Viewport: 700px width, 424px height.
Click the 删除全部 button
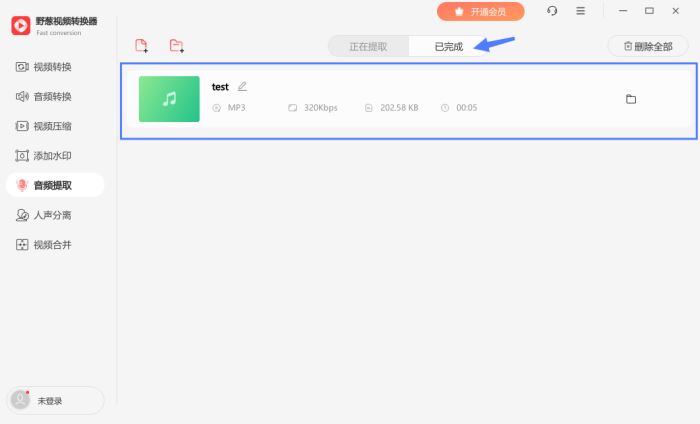[648, 46]
